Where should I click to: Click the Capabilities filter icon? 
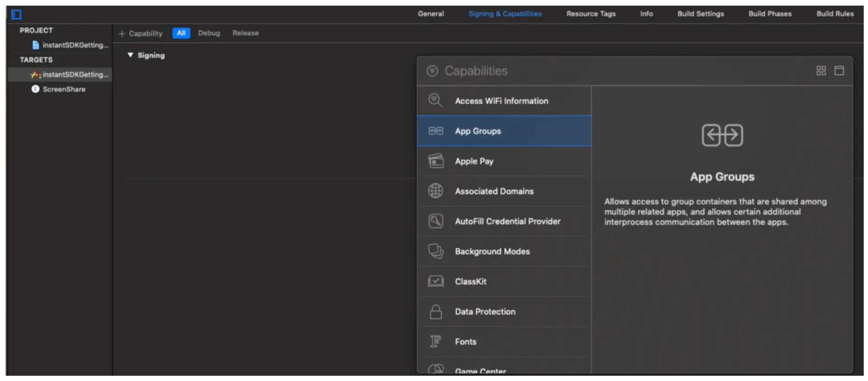tap(432, 71)
